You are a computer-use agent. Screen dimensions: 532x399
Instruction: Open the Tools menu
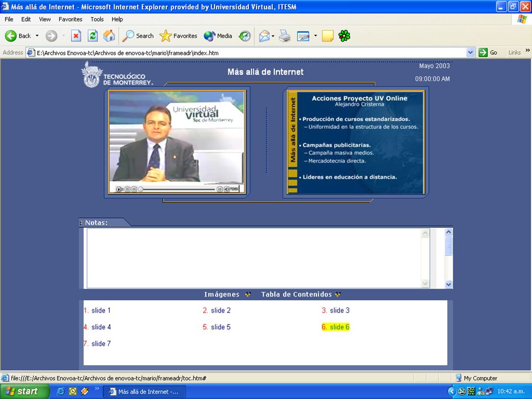coord(97,19)
